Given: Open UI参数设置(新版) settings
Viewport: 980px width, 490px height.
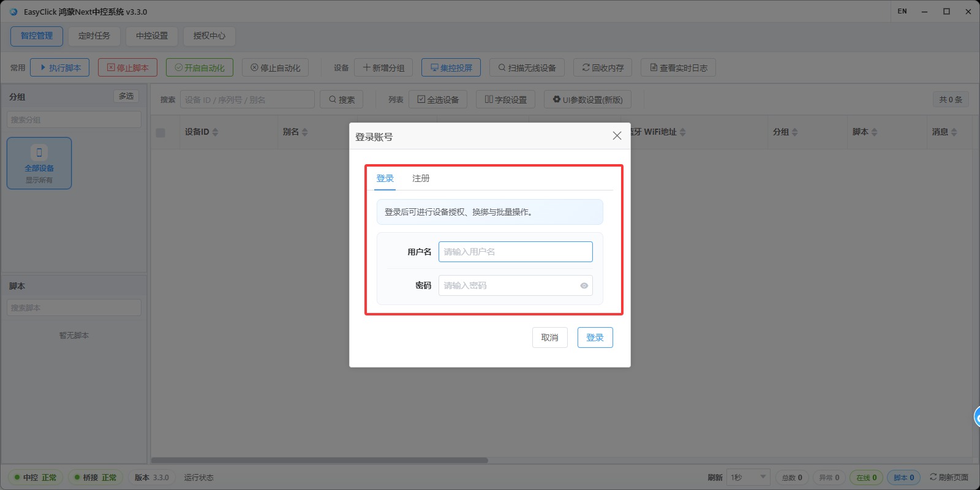Looking at the screenshot, I should click(587, 99).
